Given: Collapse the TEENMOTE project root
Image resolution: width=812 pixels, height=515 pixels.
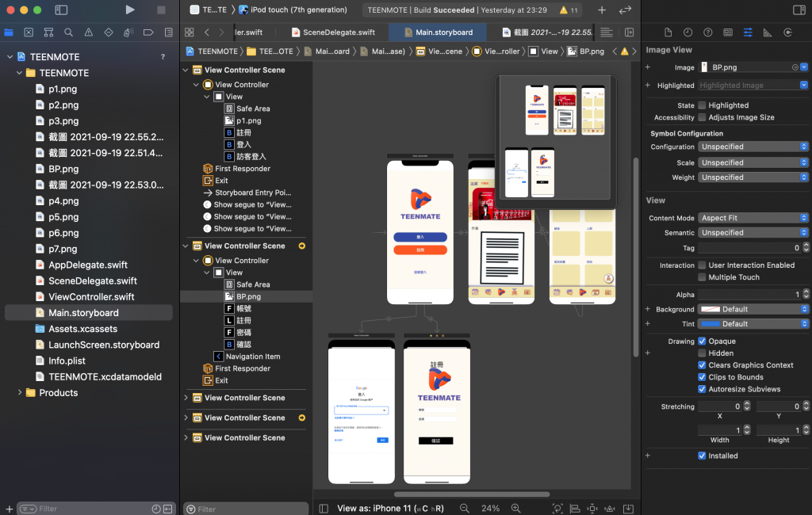Looking at the screenshot, I should coord(10,57).
